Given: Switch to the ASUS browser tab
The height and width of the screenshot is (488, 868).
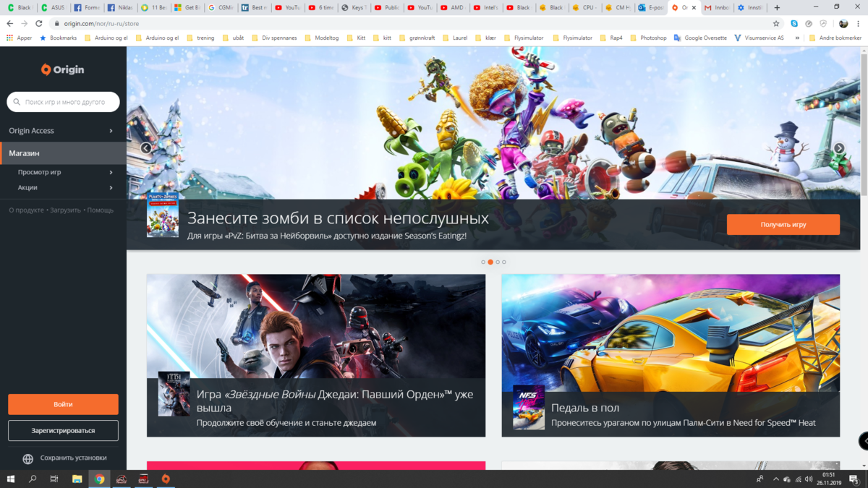Looking at the screenshot, I should pos(54,8).
